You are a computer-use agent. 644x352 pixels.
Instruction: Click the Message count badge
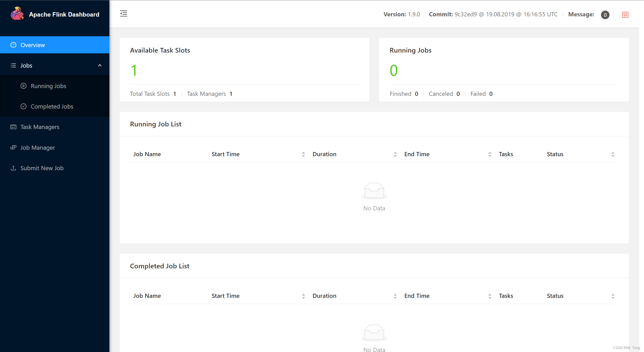tap(605, 15)
